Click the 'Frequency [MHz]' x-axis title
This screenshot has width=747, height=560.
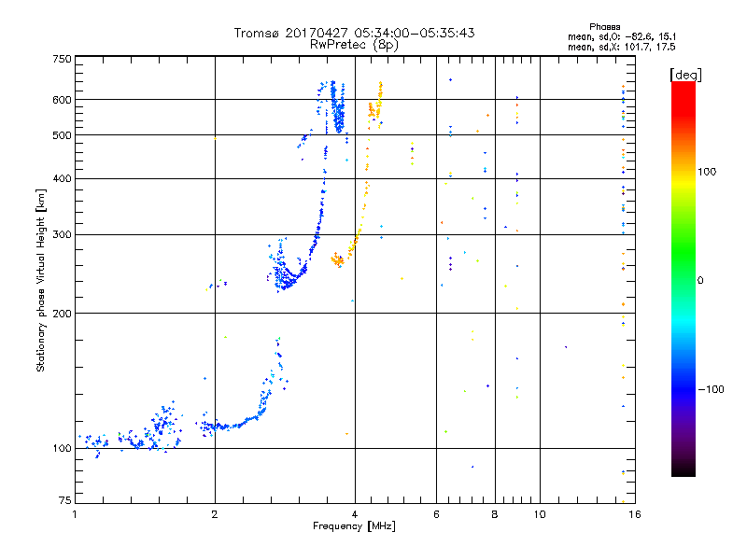[354, 526]
